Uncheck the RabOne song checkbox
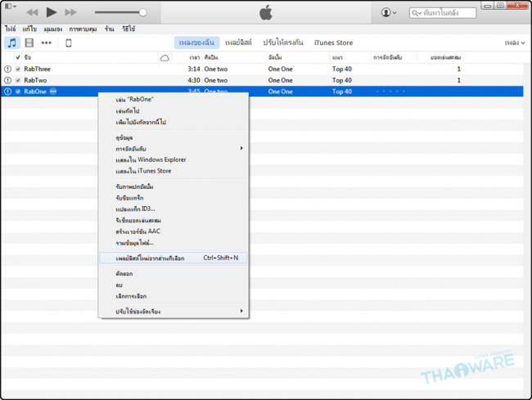 pos(18,92)
